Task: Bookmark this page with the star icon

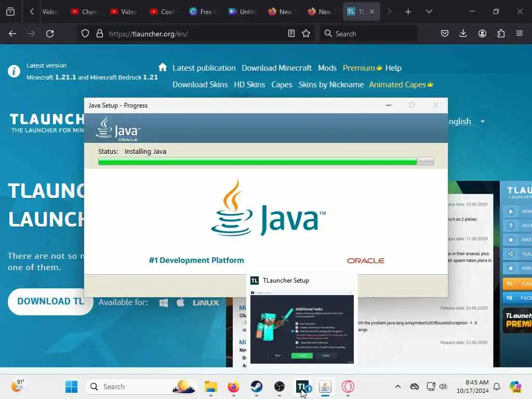Action: 306,34
